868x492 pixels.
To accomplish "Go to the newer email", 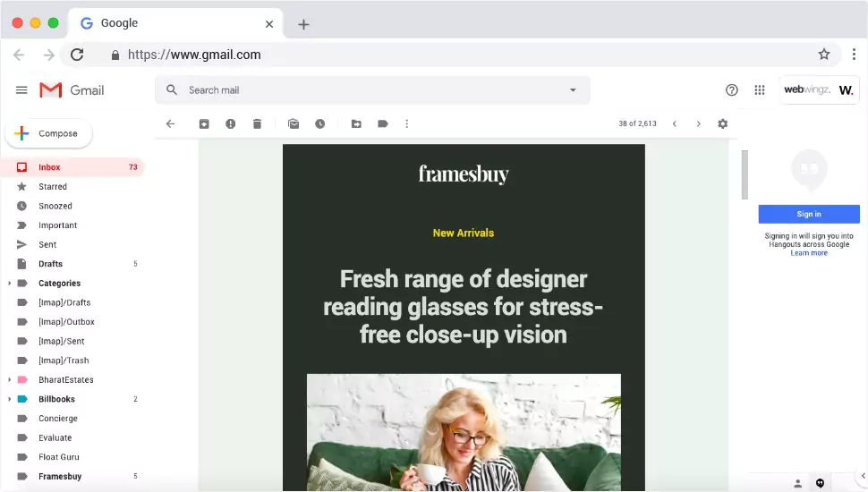I will point(674,124).
